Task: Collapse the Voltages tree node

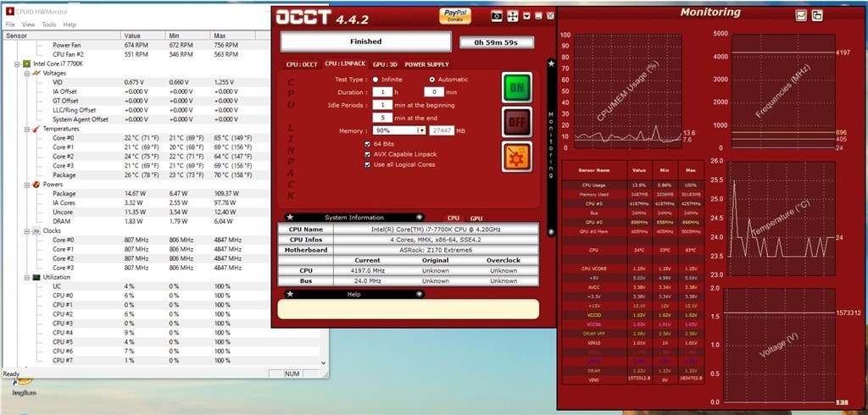Action: (26, 73)
